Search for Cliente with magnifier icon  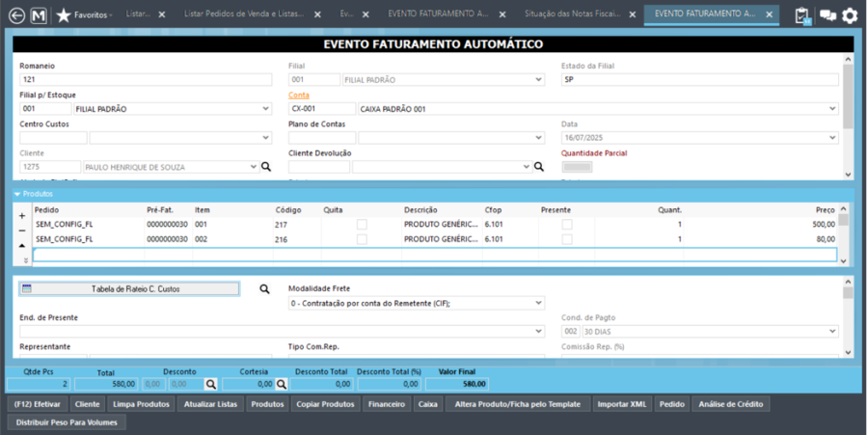click(x=266, y=167)
